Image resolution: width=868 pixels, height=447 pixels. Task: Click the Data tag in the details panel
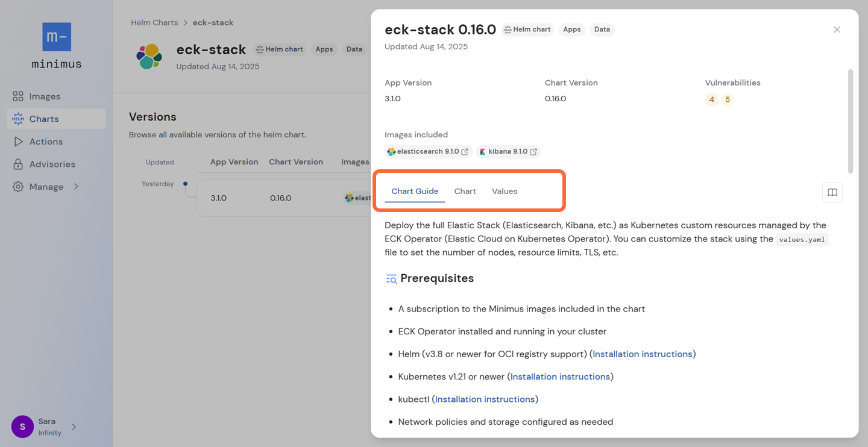[x=602, y=30]
